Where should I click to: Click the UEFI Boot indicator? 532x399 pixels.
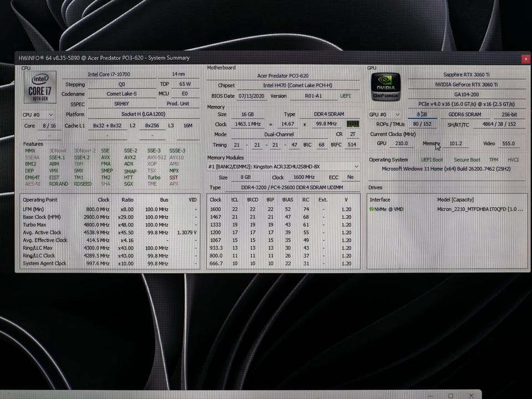tap(432, 160)
